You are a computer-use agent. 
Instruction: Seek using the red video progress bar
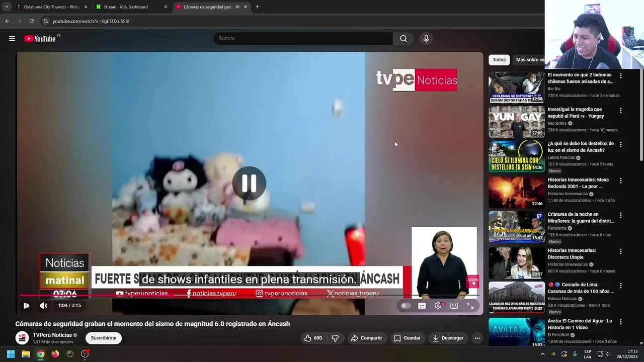coord(250,296)
